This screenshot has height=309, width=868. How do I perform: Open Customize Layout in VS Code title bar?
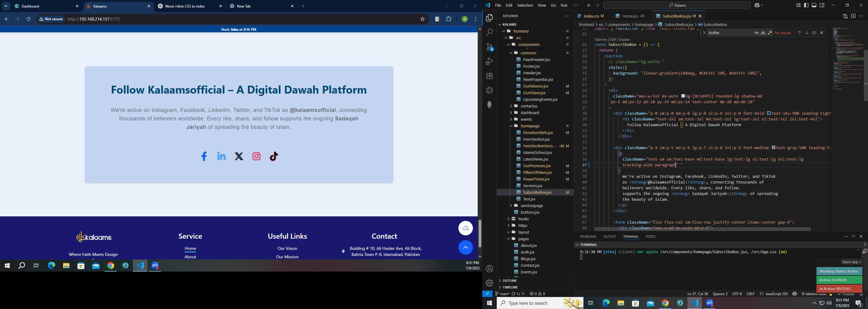pos(798,5)
